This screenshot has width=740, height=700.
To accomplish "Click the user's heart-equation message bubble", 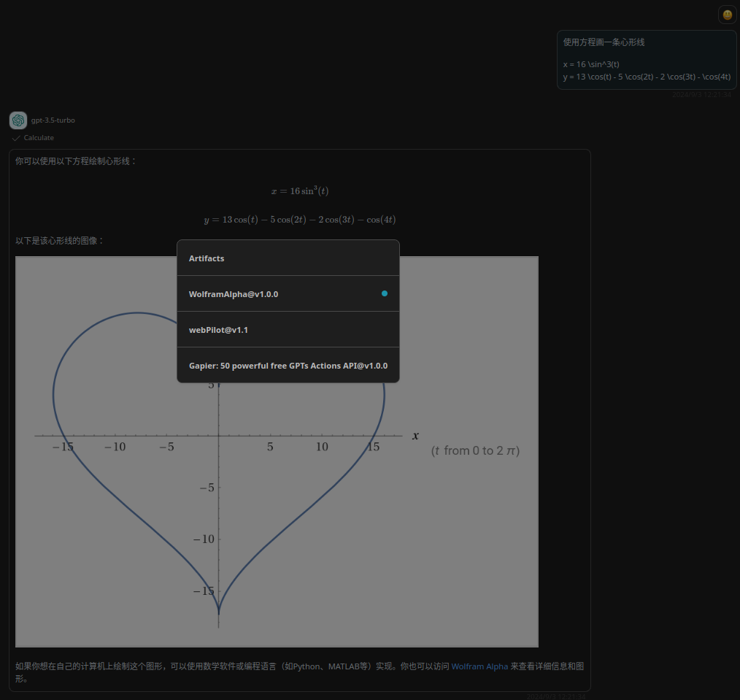I will (647, 60).
